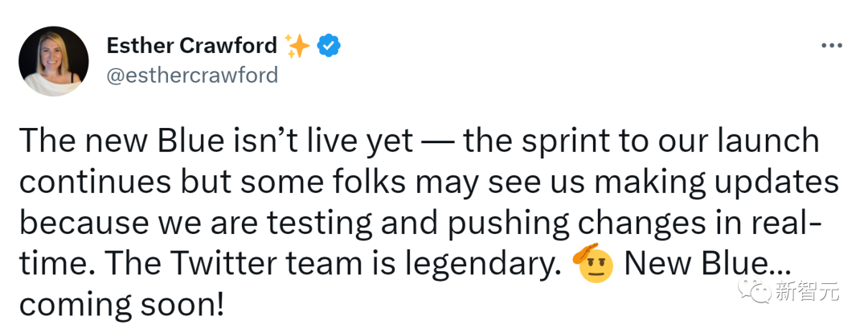Click the sparkle emoji beside the name
The width and height of the screenshot is (868, 329).
[x=298, y=47]
